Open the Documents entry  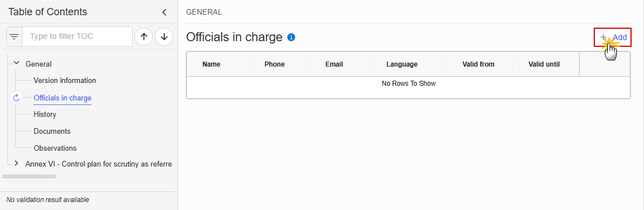point(52,131)
